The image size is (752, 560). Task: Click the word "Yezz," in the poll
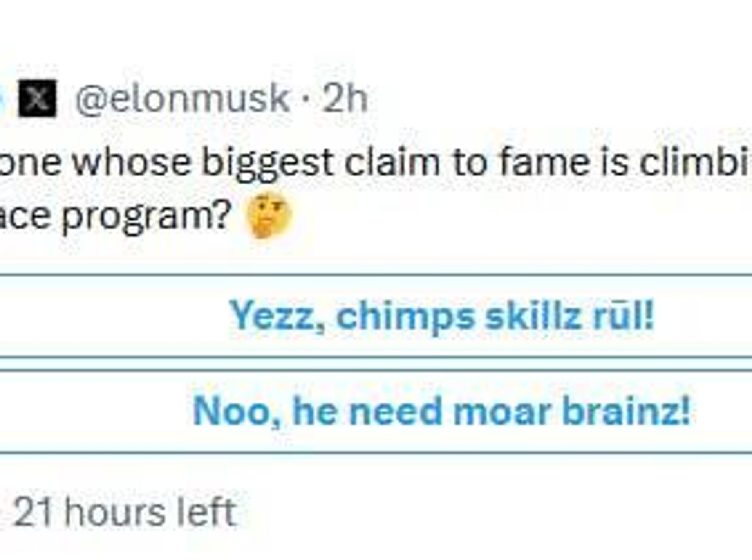pyautogui.click(x=277, y=316)
